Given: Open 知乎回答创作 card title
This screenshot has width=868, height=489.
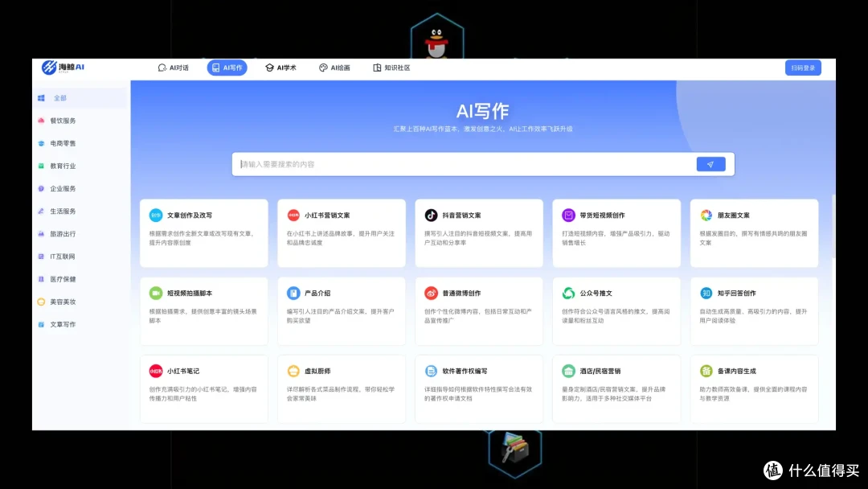Looking at the screenshot, I should pyautogui.click(x=737, y=294).
